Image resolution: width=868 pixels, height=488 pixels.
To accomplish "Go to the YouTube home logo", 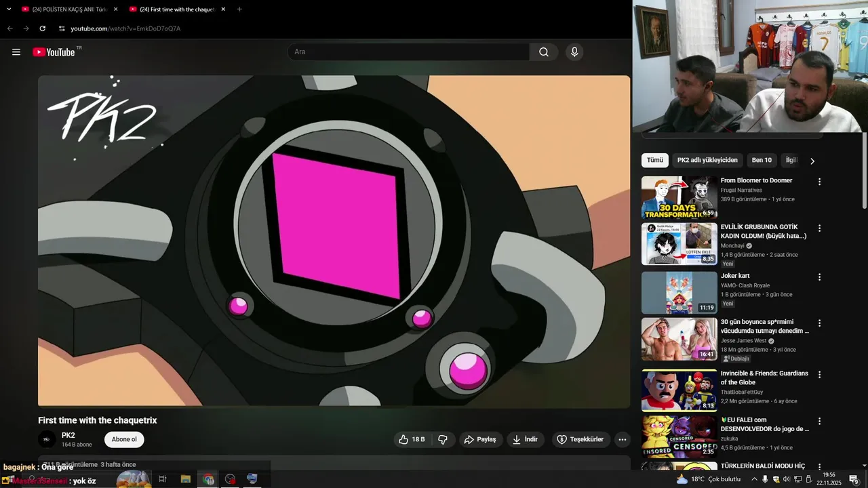I will (54, 52).
